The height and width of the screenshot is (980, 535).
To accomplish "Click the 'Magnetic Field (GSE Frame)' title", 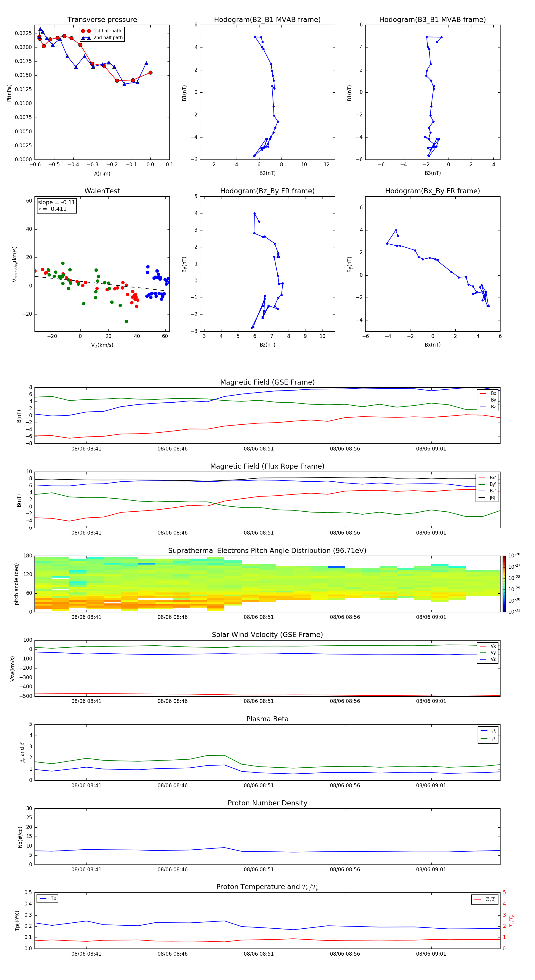I will click(267, 382).
